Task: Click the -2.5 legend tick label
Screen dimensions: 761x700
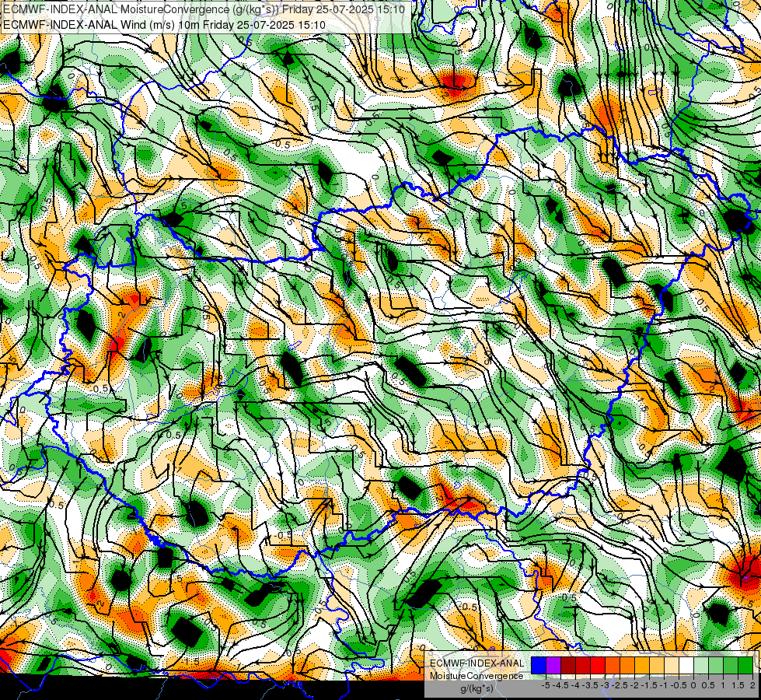Action: point(621,685)
